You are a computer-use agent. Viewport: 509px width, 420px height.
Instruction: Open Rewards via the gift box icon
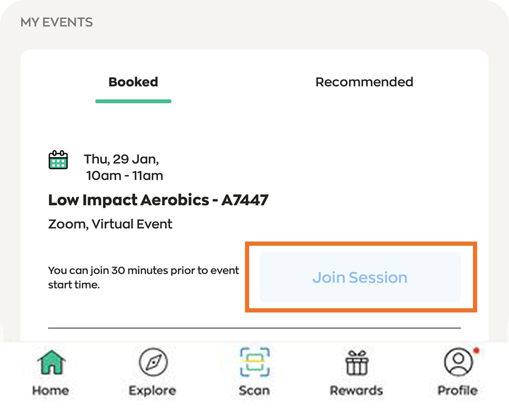[356, 363]
